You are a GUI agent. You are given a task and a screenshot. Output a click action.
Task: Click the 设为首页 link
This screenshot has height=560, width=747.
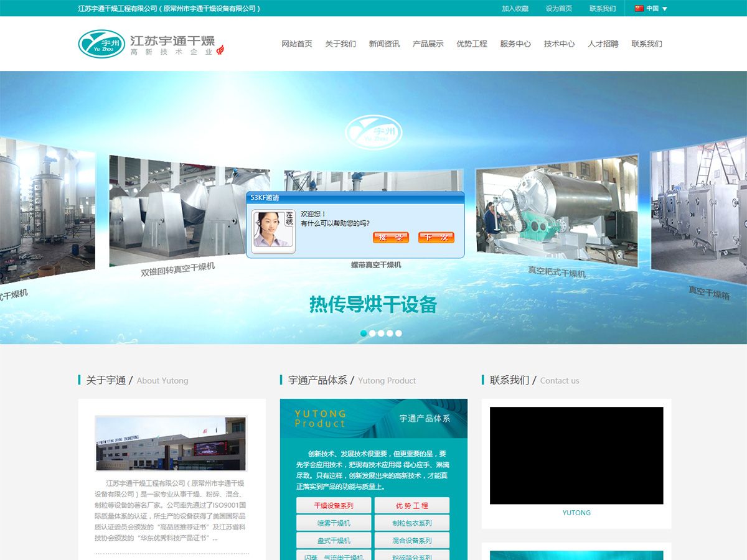click(x=559, y=9)
